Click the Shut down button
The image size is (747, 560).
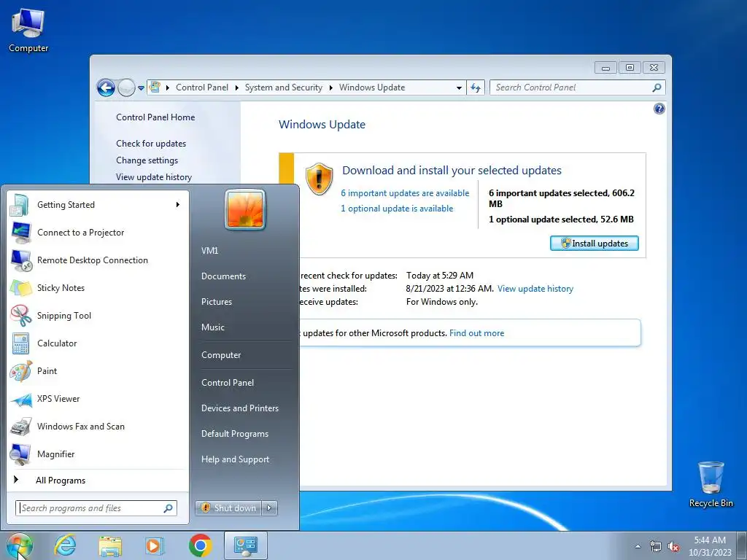coord(228,508)
